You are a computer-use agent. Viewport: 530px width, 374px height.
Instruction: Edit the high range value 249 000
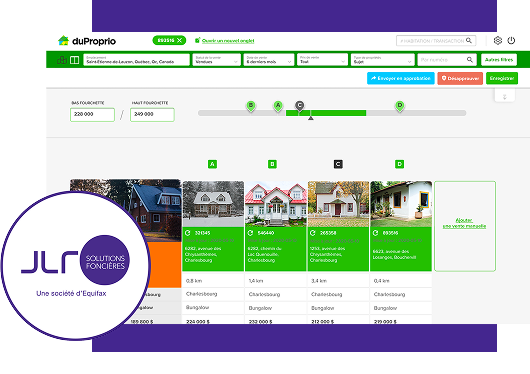click(x=152, y=115)
